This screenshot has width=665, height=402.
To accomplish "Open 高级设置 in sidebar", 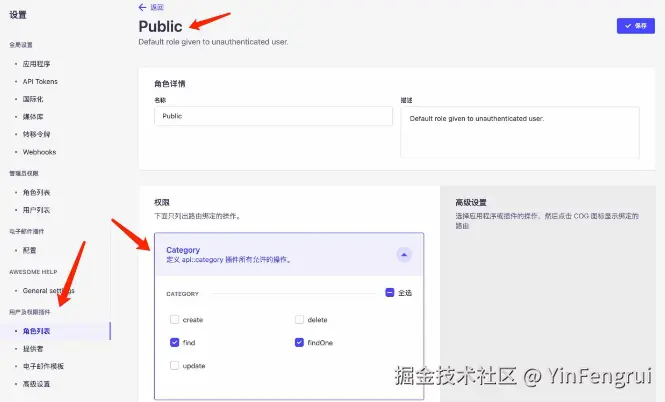I will tap(36, 384).
